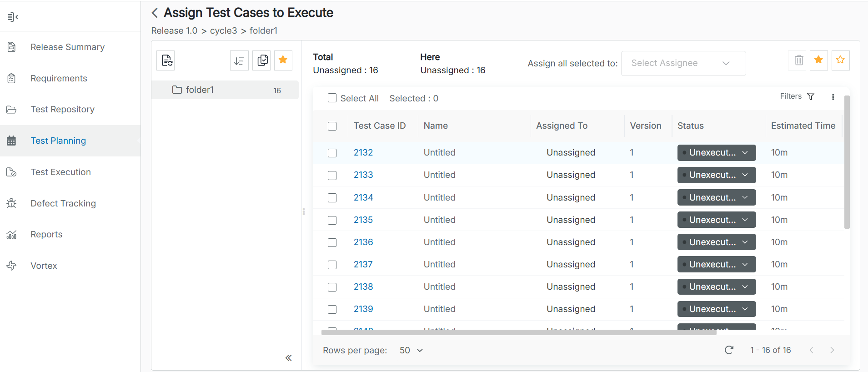Check the Select All checkbox
This screenshot has height=372, width=868.
(x=332, y=98)
